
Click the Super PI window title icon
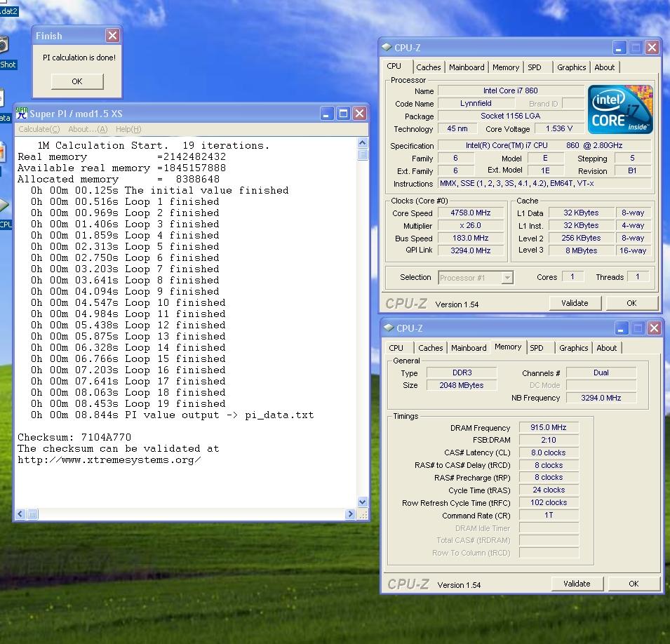pos(21,113)
